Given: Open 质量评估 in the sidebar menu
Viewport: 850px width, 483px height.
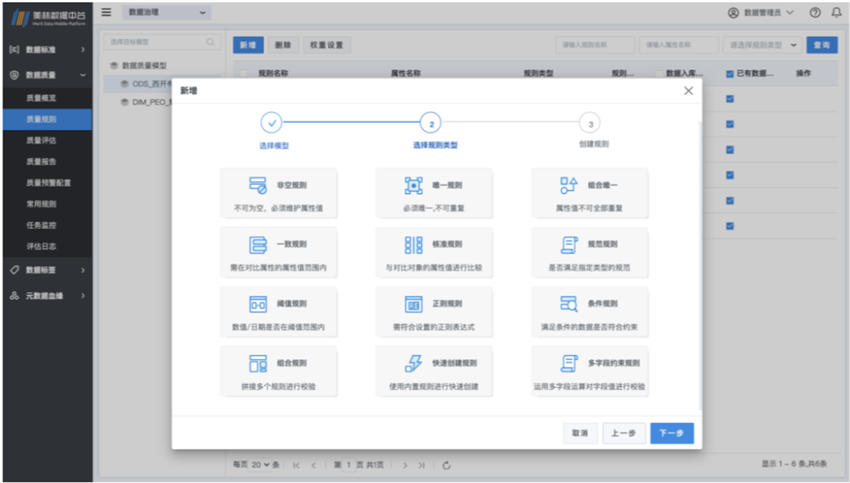Looking at the screenshot, I should [x=41, y=141].
